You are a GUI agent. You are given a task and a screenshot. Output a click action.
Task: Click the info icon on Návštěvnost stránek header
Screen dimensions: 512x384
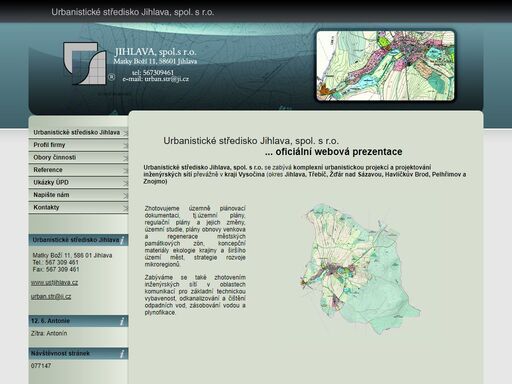pyautogui.click(x=122, y=354)
